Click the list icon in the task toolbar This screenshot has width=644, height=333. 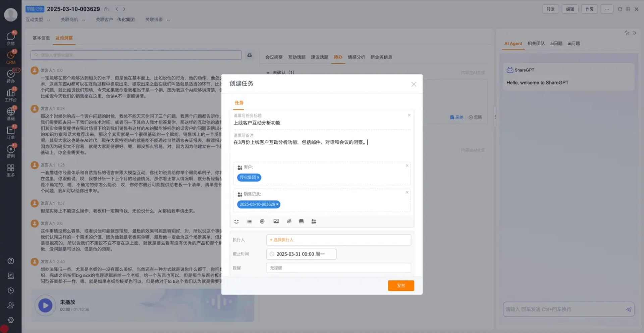(249, 221)
